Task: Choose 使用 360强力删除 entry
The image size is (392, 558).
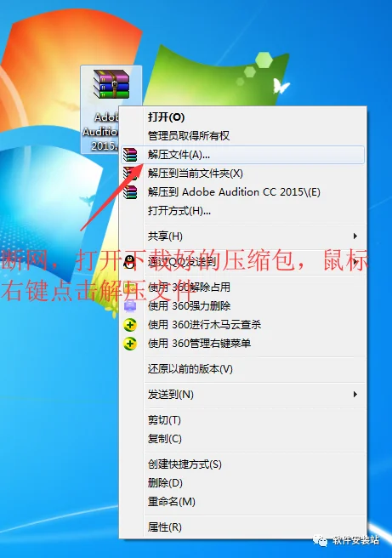Action: click(243, 306)
